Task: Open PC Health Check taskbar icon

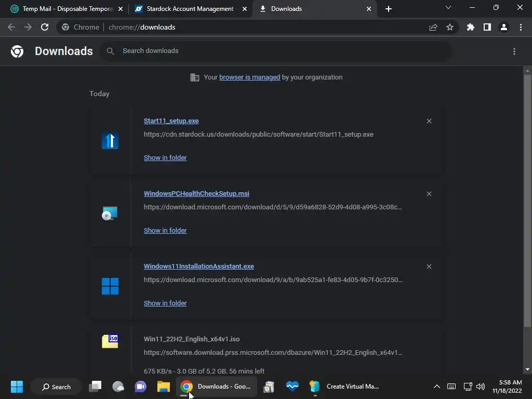Action: (292, 387)
